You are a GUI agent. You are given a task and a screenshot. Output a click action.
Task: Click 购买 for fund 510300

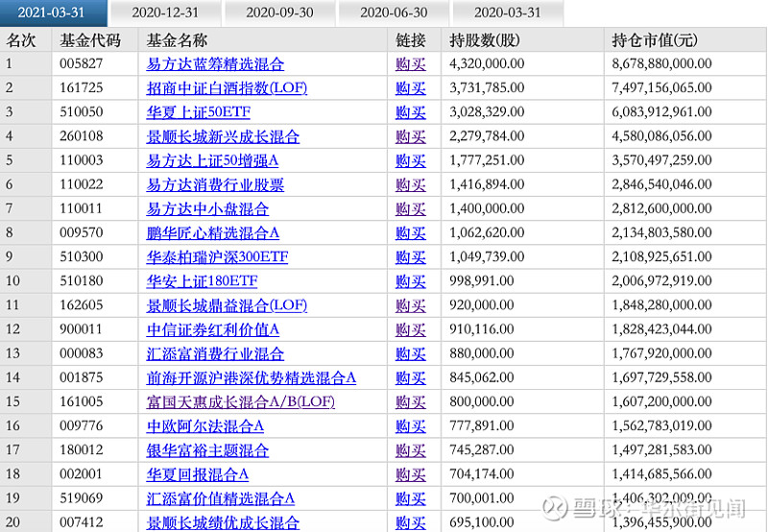pos(411,256)
